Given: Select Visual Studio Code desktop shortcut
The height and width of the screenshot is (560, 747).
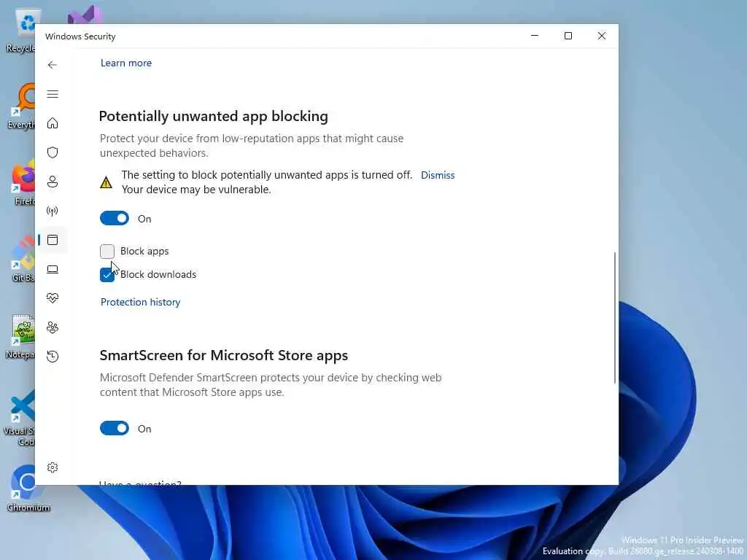Looking at the screenshot, I should point(20,418).
